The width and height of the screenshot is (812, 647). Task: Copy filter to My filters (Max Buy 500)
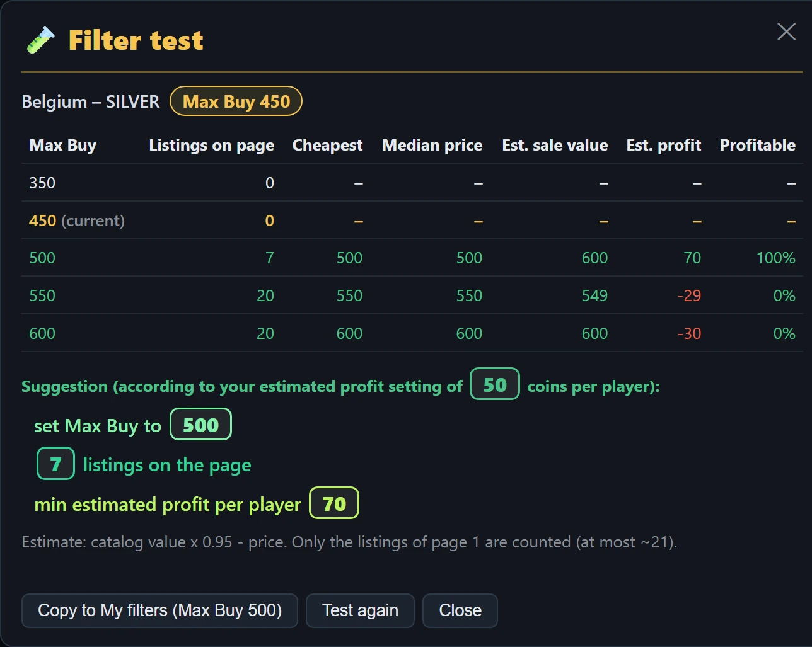coord(159,610)
